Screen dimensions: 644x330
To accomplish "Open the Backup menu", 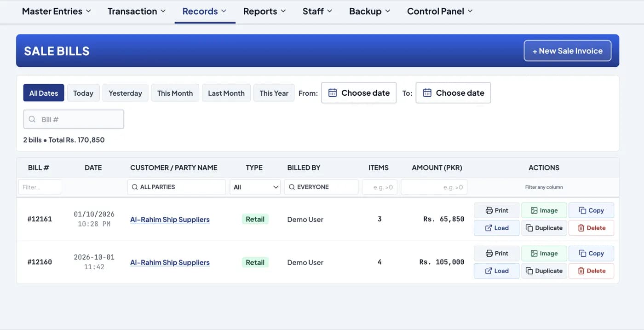I will [370, 11].
